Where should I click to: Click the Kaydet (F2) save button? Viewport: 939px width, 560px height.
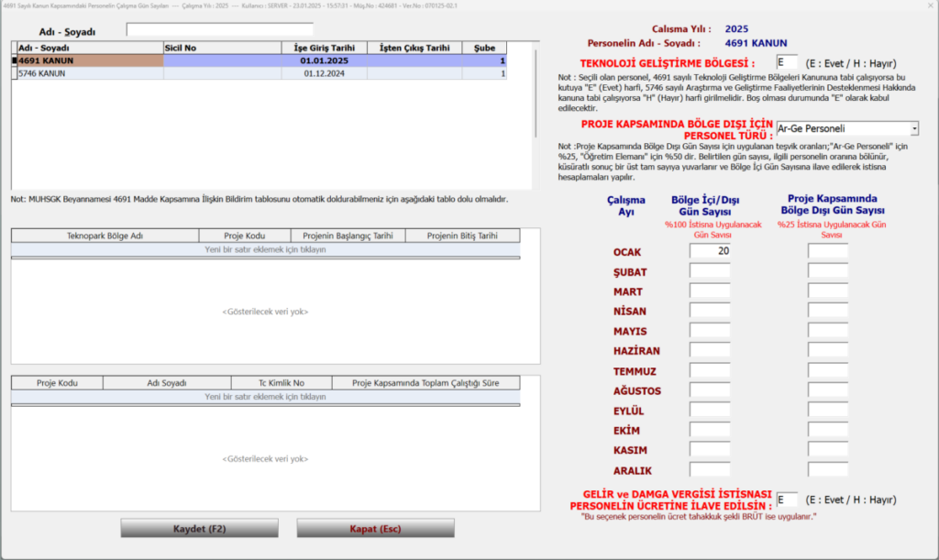pos(199,528)
